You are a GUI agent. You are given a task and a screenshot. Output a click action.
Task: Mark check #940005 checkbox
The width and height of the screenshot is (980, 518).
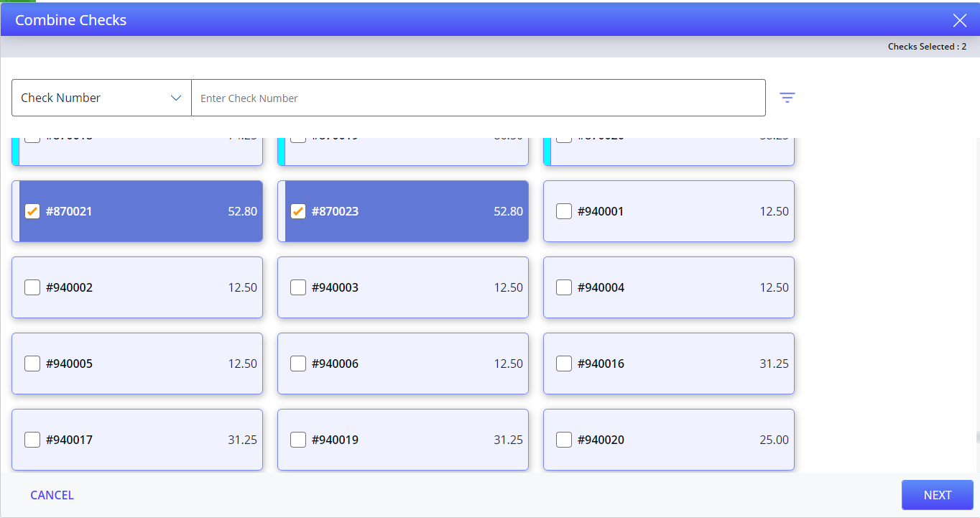point(32,364)
